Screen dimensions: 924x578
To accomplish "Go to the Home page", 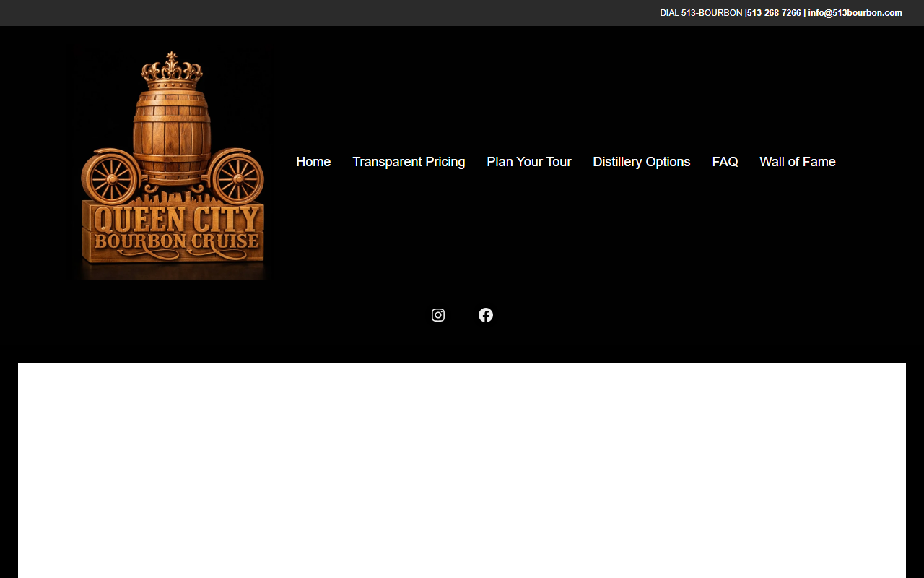I will point(313,162).
